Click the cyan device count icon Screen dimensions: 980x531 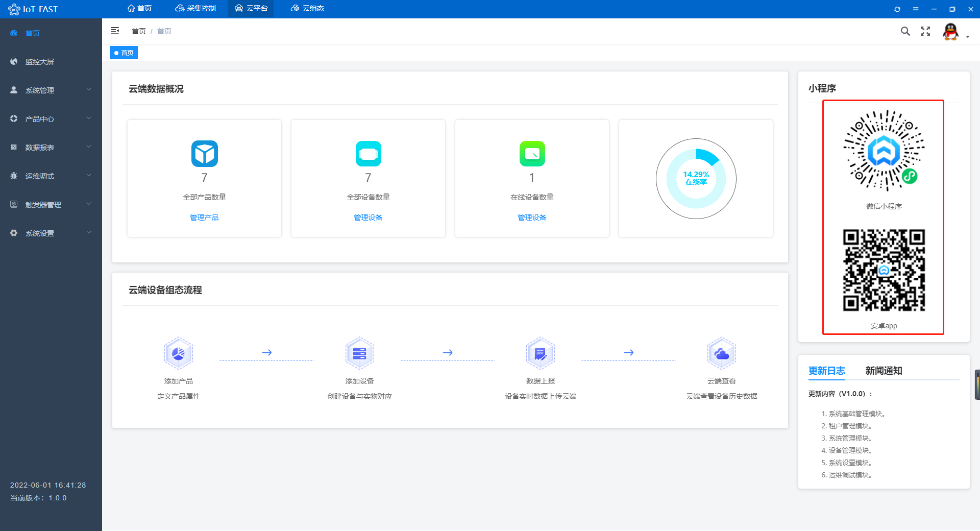[x=369, y=154]
